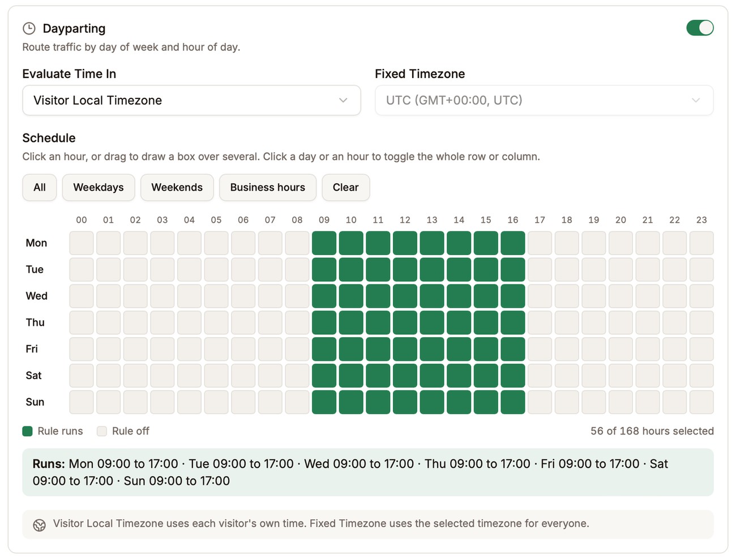736x560 pixels.
Task: Clear the schedule selection
Action: point(346,187)
